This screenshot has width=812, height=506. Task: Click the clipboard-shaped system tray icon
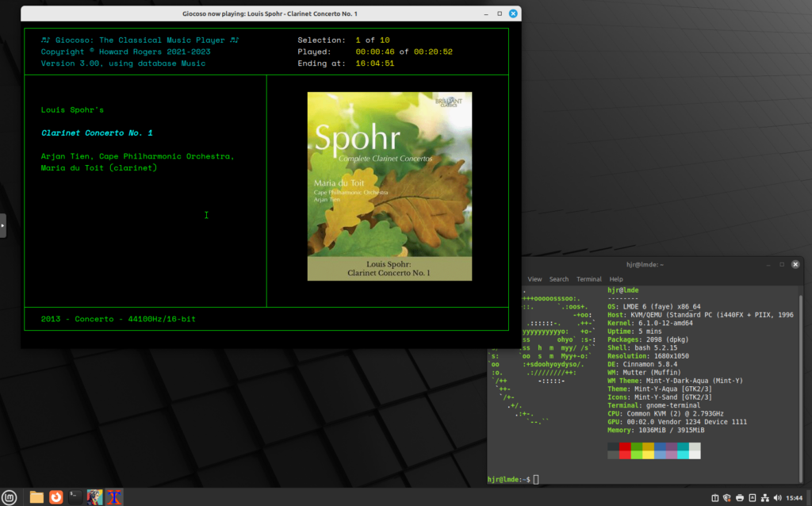[x=715, y=498]
